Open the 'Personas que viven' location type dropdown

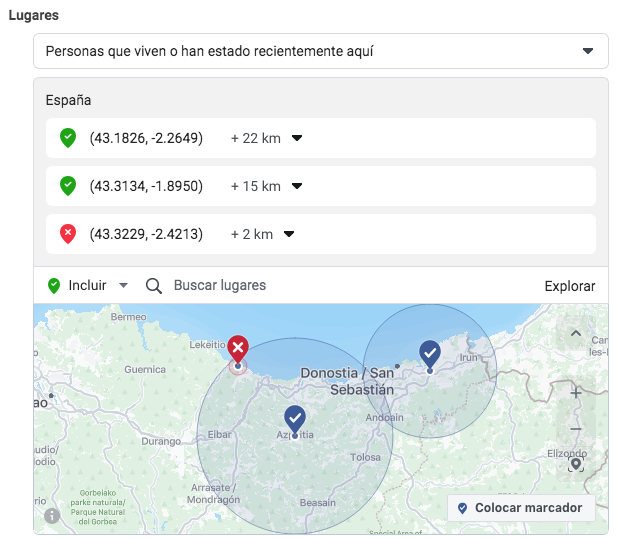click(320, 50)
